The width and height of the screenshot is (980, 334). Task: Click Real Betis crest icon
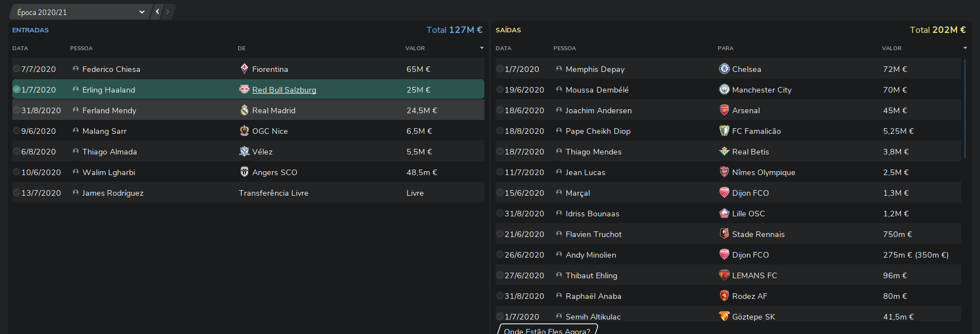(724, 151)
